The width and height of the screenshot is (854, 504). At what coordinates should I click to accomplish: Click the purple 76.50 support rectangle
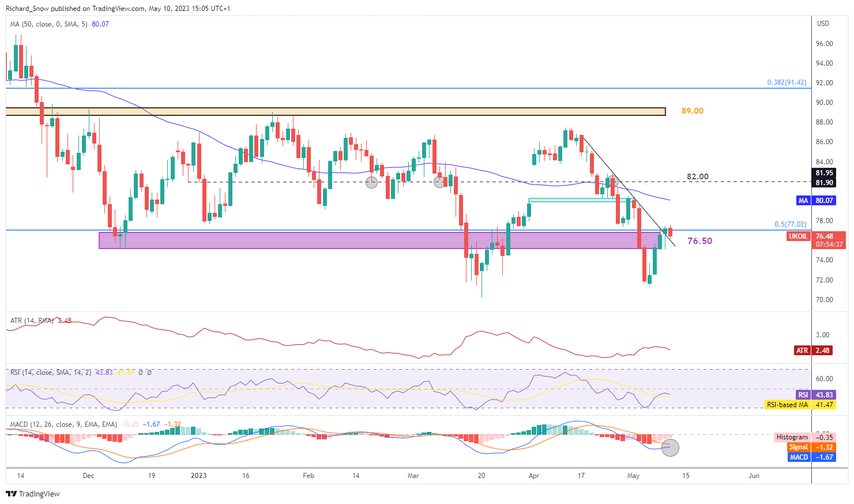pyautogui.click(x=381, y=240)
